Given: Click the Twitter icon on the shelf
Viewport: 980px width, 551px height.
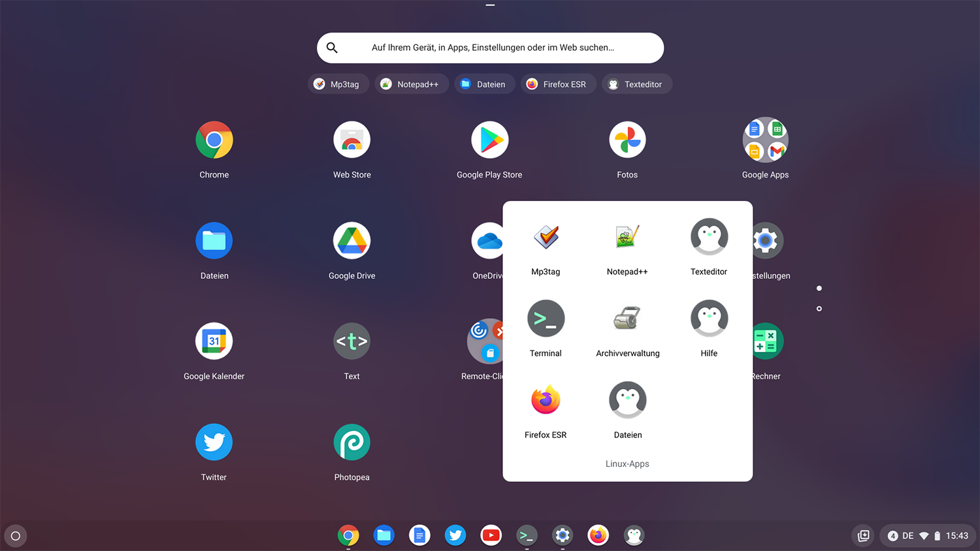Looking at the screenshot, I should pyautogui.click(x=455, y=536).
